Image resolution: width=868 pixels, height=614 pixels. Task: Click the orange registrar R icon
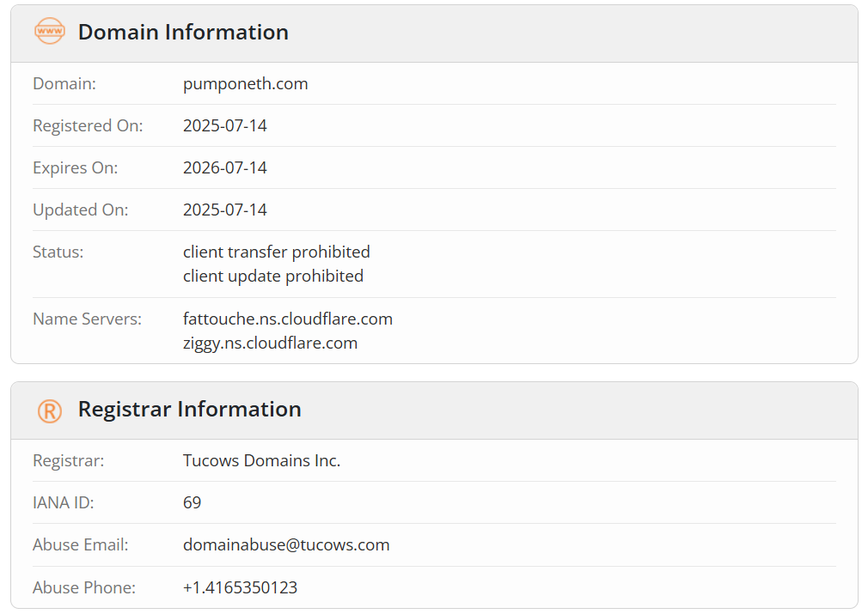(x=50, y=411)
